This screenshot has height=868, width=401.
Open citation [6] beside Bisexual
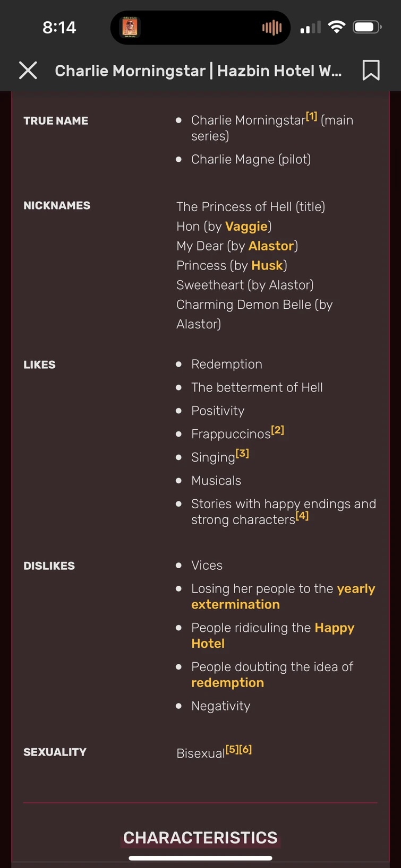tap(245, 750)
